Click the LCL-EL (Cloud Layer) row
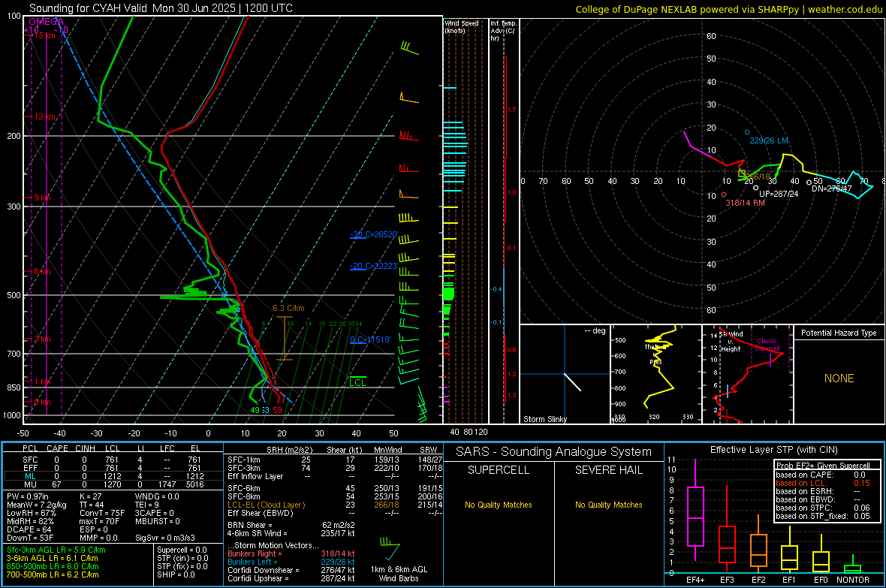Viewport: 886px width, 588px height. click(335, 505)
